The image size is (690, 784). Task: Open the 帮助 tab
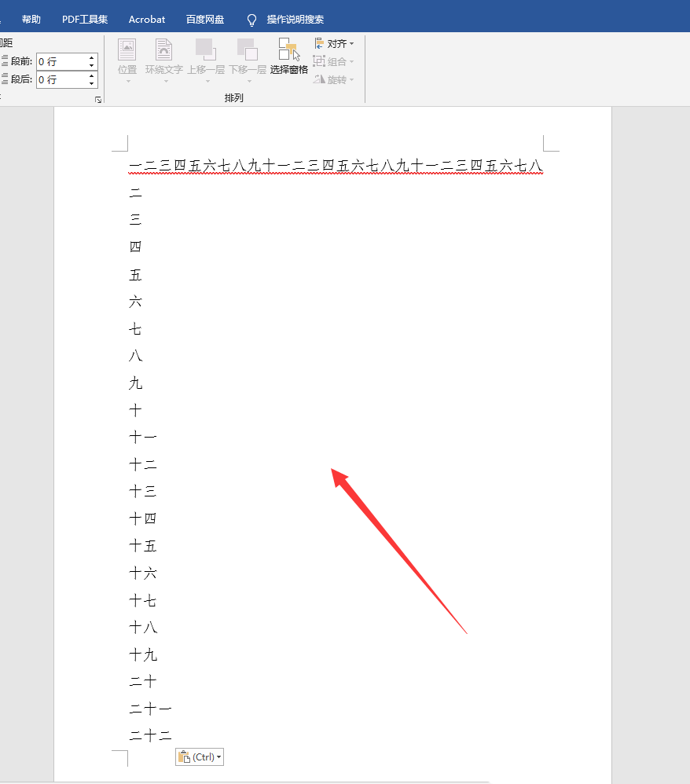(x=31, y=20)
